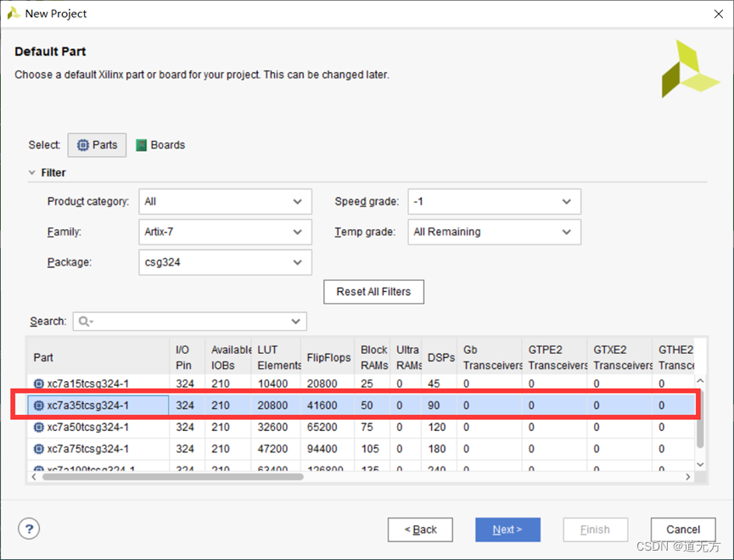Click horizontal scroll left arrow
Image resolution: width=734 pixels, height=560 pixels.
click(33, 477)
